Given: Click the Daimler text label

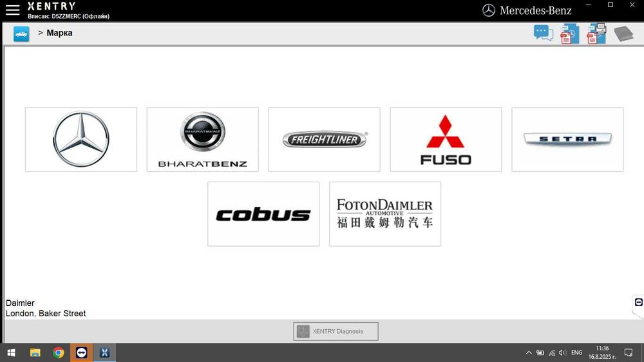Looking at the screenshot, I should coord(20,303).
